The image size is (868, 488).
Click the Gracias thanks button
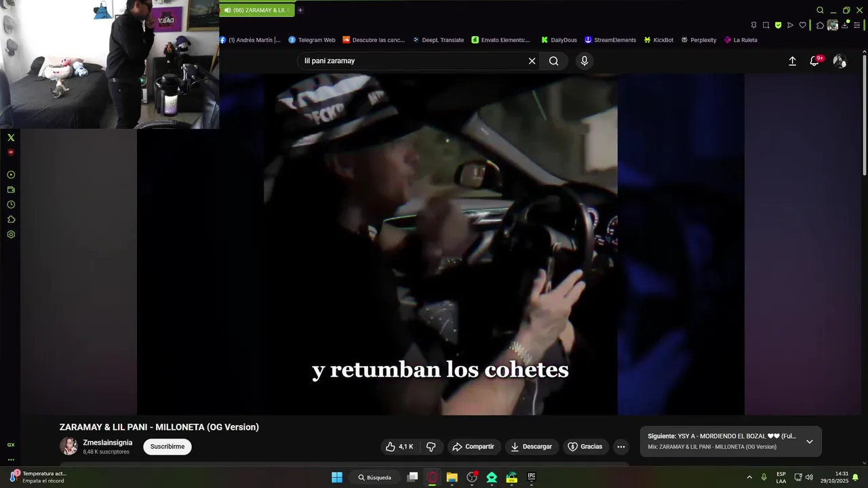point(585,447)
